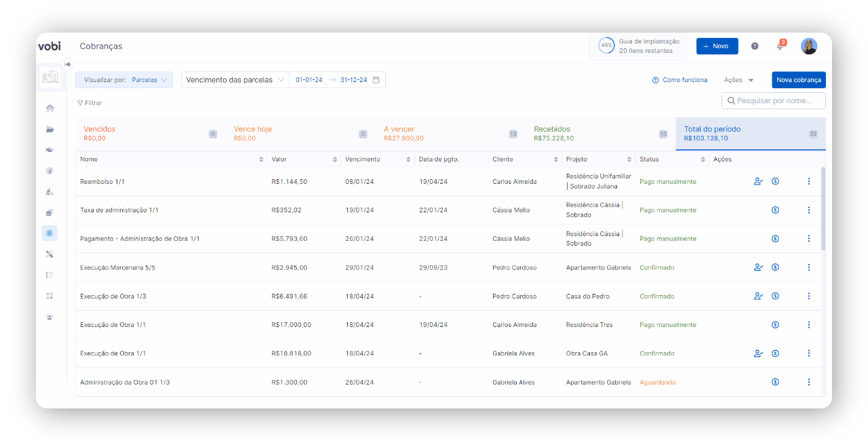
Task: Open three-dot menu for Taxa de administração 1/1
Action: (809, 210)
